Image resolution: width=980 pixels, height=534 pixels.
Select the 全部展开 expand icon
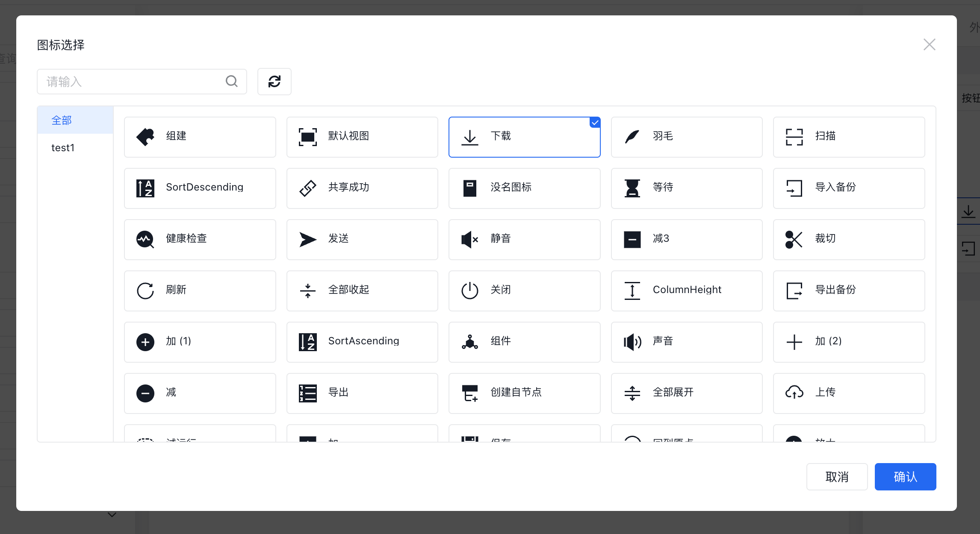[687, 393]
